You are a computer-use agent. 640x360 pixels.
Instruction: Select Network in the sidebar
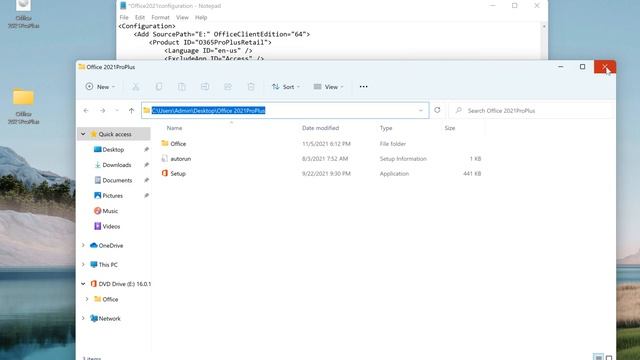click(x=105, y=318)
